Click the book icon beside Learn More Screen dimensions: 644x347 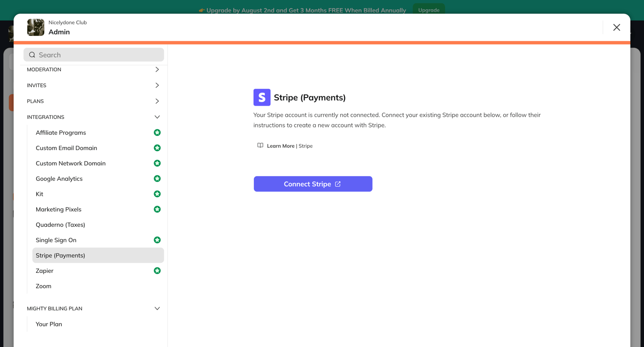(260, 145)
